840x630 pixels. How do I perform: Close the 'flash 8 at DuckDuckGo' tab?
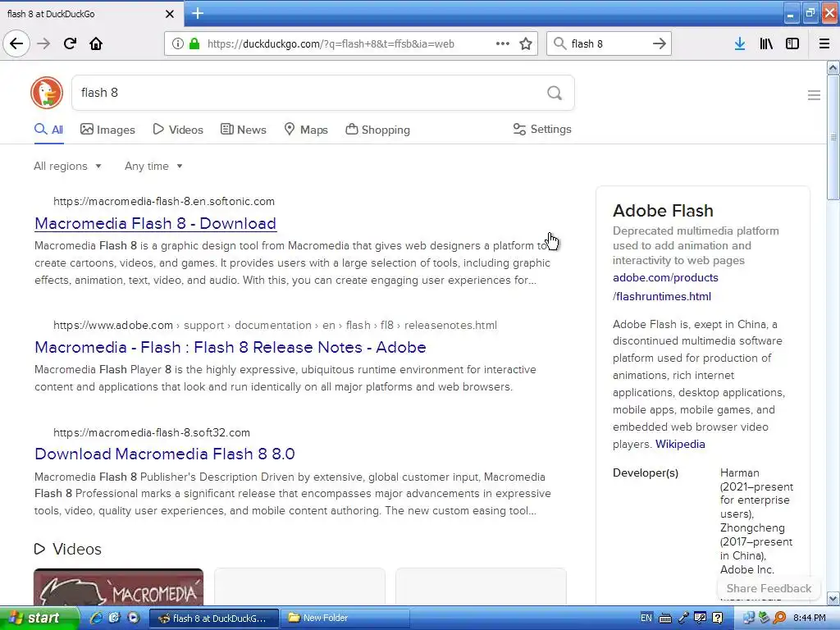(169, 14)
